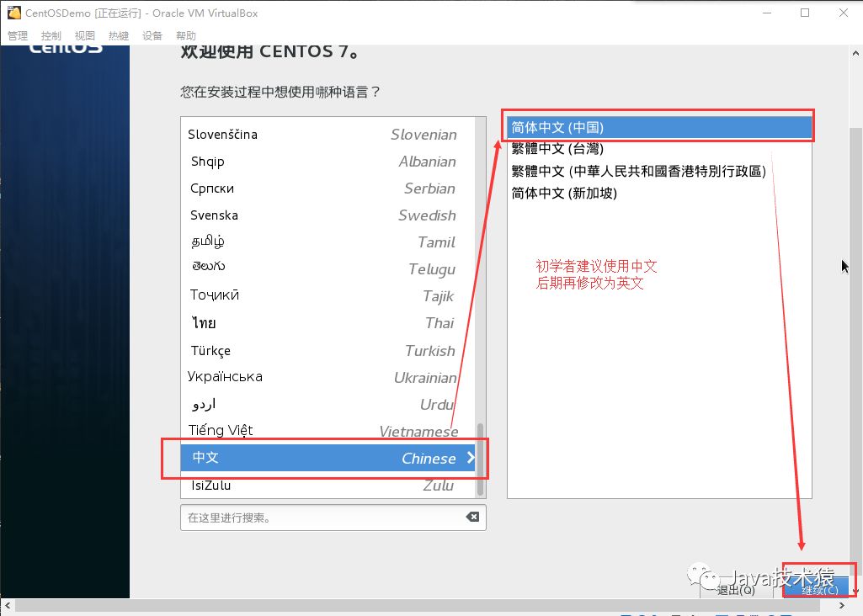Select Српски Serbian language row
The height and width of the screenshot is (616, 863).
pos(328,189)
